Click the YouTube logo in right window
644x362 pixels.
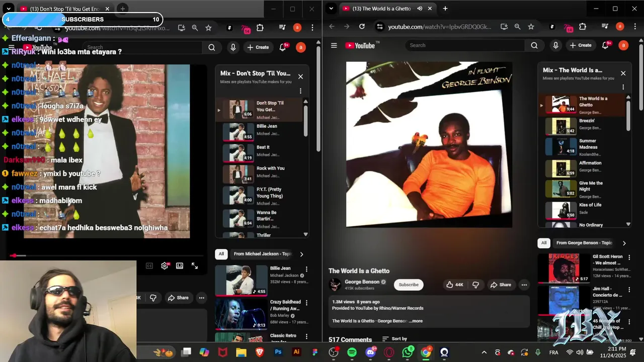pos(360,45)
